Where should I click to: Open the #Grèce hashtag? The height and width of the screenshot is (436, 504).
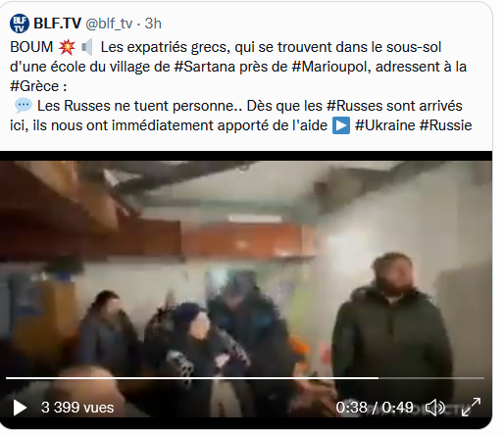click(34, 86)
